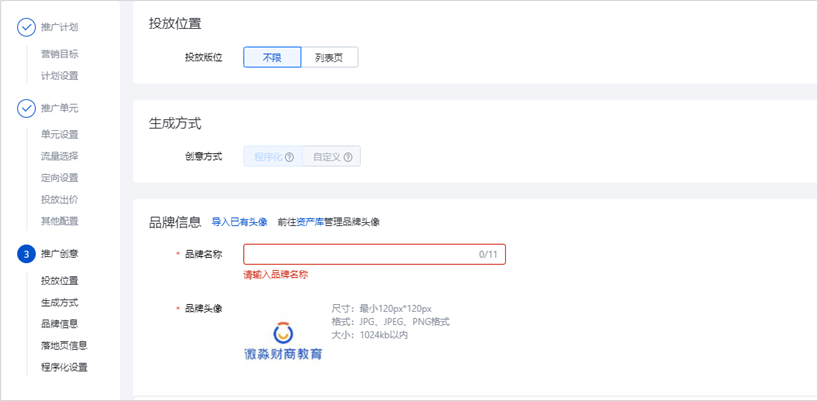Click the help icon next to 程序化
This screenshot has width=818, height=401.
(289, 157)
